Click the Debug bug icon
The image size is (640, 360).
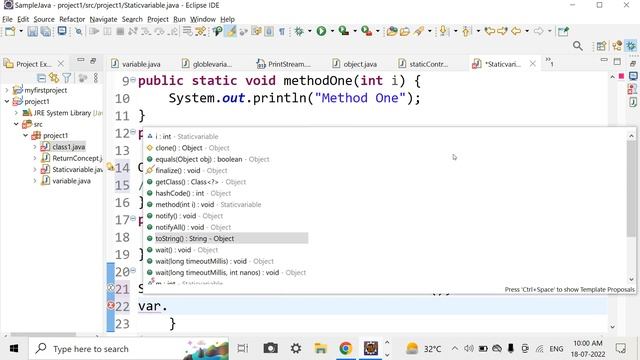point(299,31)
